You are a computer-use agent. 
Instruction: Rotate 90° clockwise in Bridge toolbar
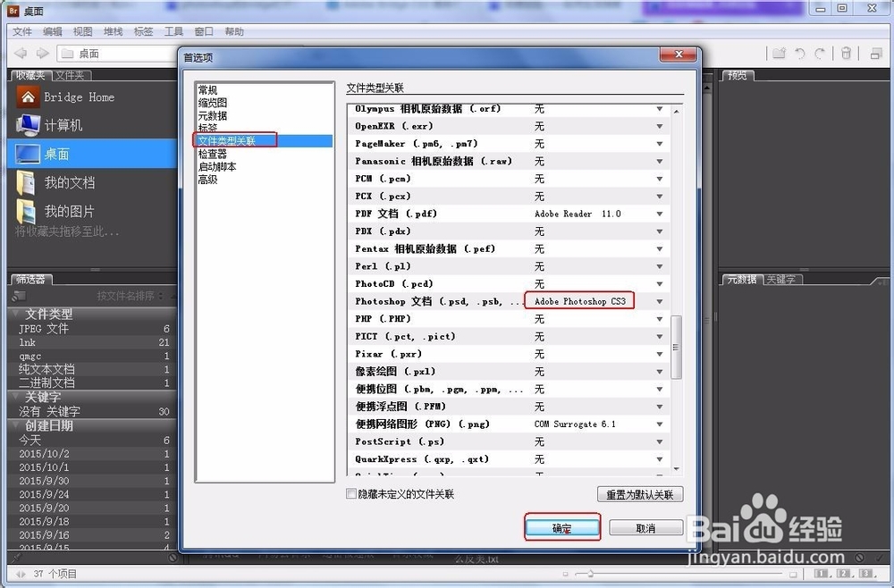click(x=820, y=53)
